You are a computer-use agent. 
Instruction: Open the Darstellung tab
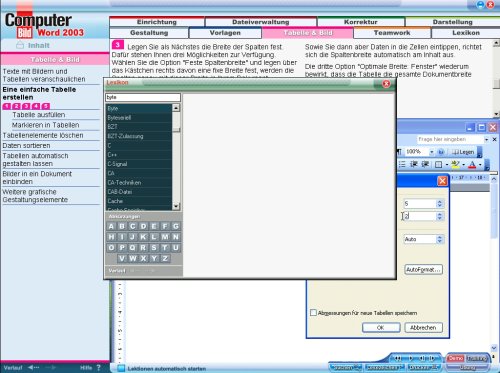point(452,22)
